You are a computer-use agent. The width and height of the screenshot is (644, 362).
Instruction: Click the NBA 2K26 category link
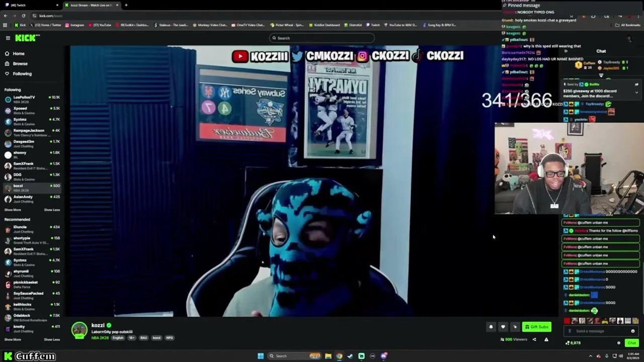(100, 338)
